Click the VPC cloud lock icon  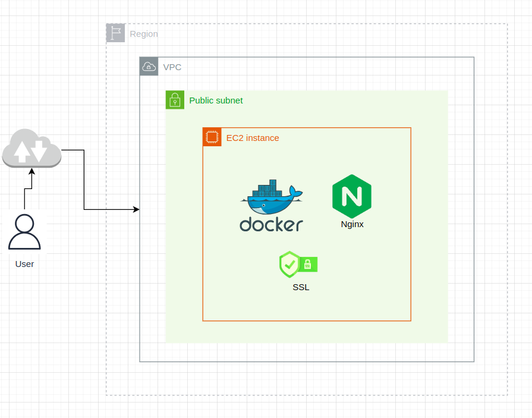149,66
